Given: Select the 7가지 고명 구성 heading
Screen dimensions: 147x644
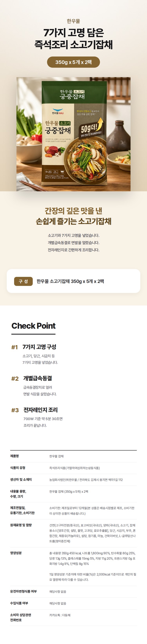Looking at the screenshot, I should pos(39,347).
